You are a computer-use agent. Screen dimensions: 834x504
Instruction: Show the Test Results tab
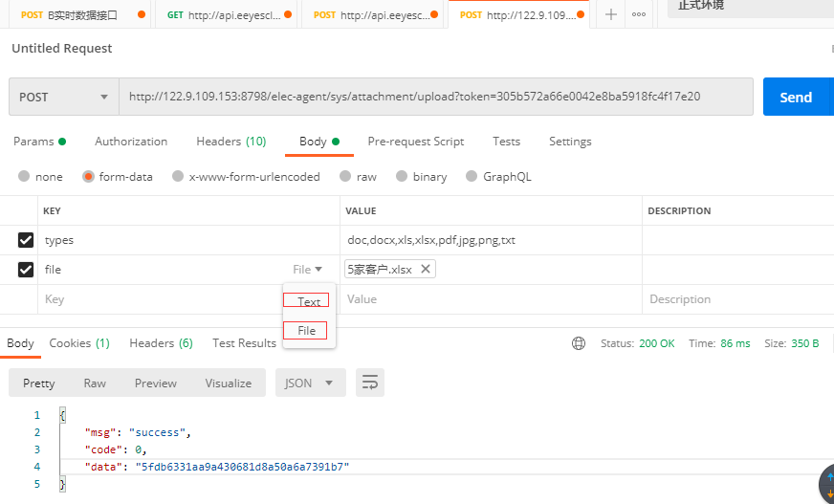coord(244,343)
